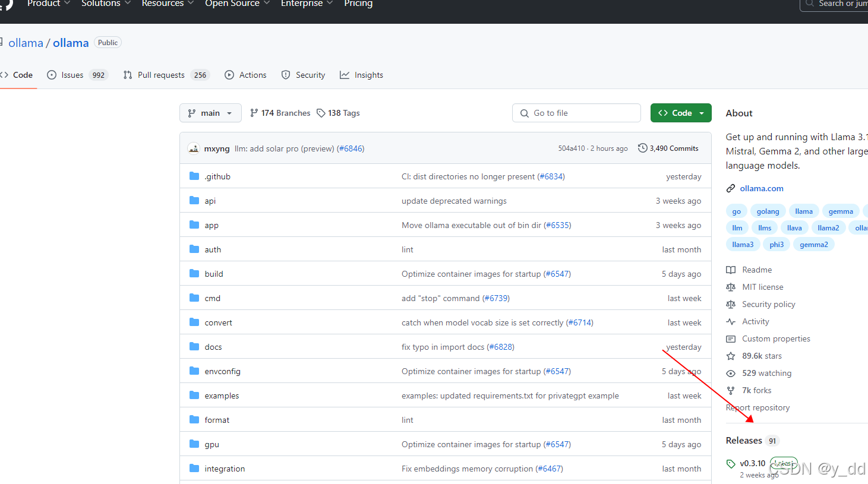Image resolution: width=868 pixels, height=484 pixels.
Task: Click the folder icon beside cmd
Action: 194,298
